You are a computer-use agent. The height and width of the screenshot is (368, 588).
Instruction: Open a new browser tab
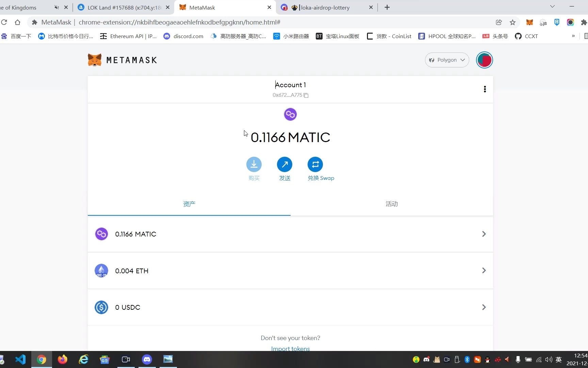tap(387, 7)
